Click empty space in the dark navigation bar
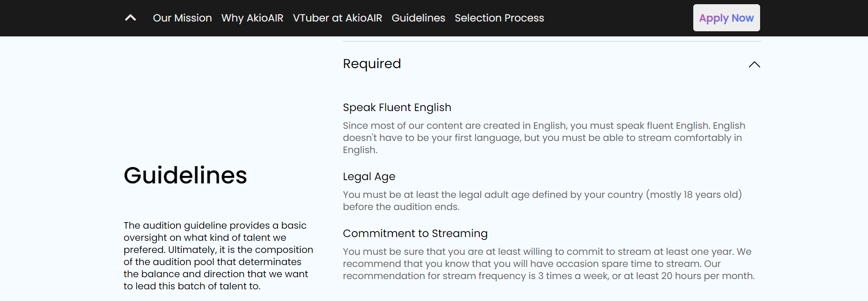Image resolution: width=868 pixels, height=301 pixels. [617, 18]
